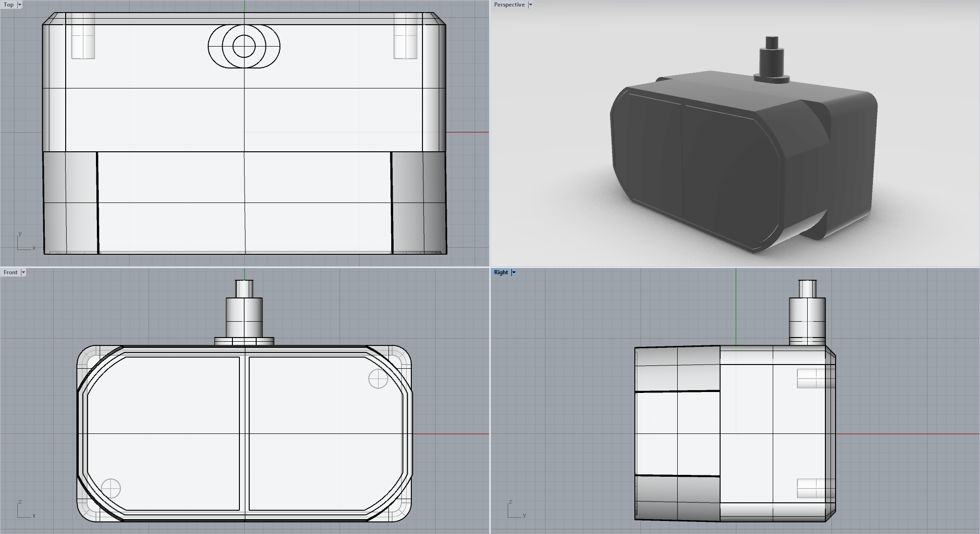Select the Front viewport title label
Viewport: 980px width, 534px height.
tap(10, 272)
